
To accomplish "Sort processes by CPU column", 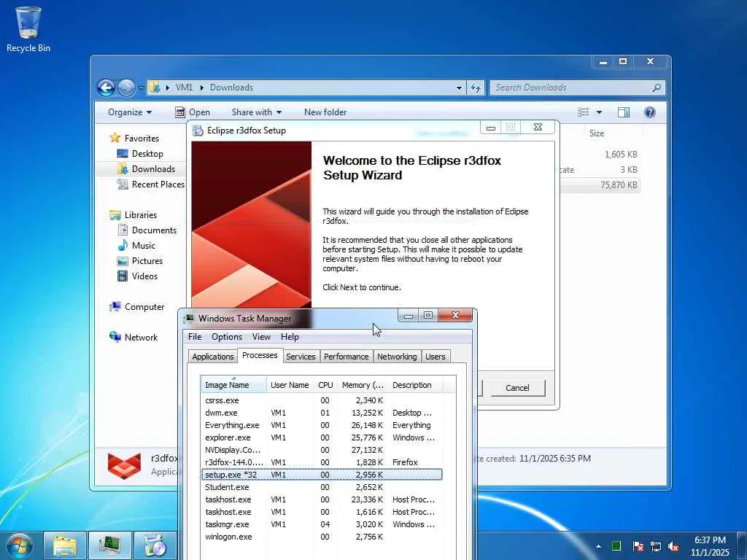I will pyautogui.click(x=326, y=385).
